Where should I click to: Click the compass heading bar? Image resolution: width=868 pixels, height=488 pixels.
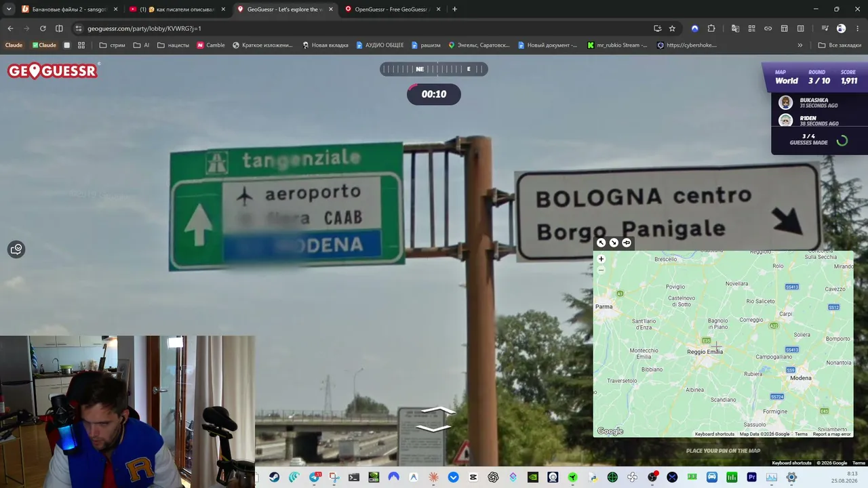click(433, 69)
